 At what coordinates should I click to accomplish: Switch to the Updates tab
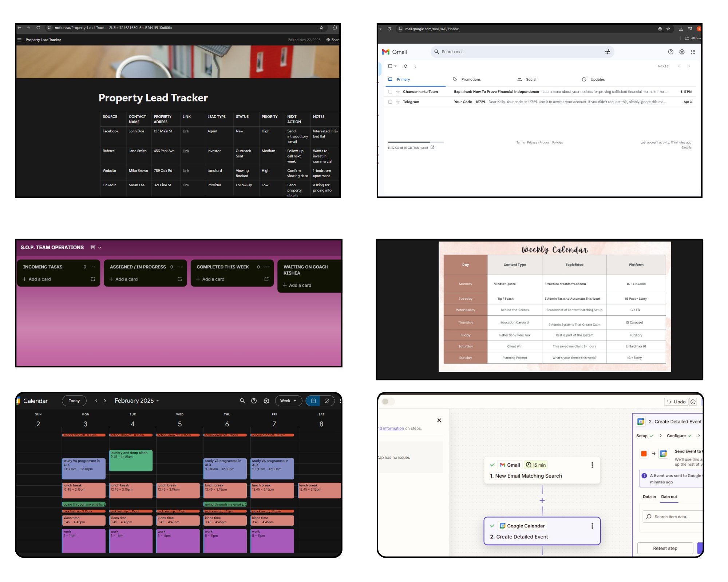coord(597,79)
